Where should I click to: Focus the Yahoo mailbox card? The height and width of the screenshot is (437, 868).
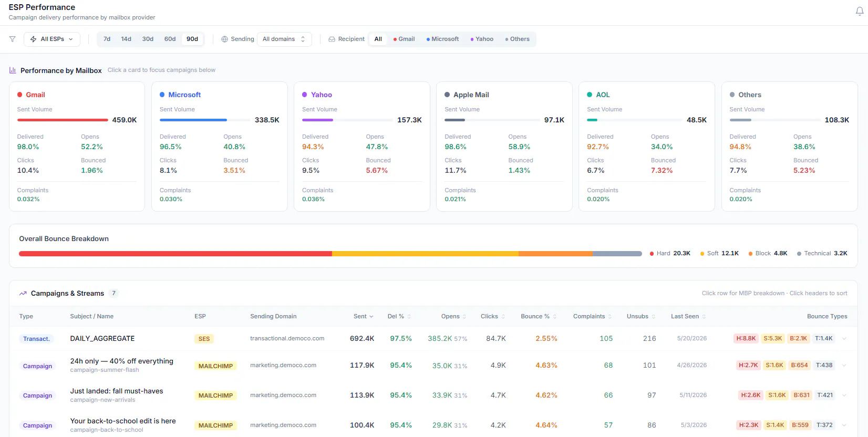pos(362,147)
